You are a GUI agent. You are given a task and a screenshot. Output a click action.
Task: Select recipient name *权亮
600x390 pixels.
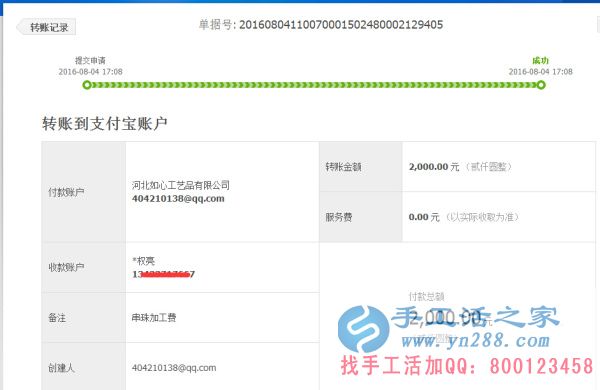tap(143, 261)
